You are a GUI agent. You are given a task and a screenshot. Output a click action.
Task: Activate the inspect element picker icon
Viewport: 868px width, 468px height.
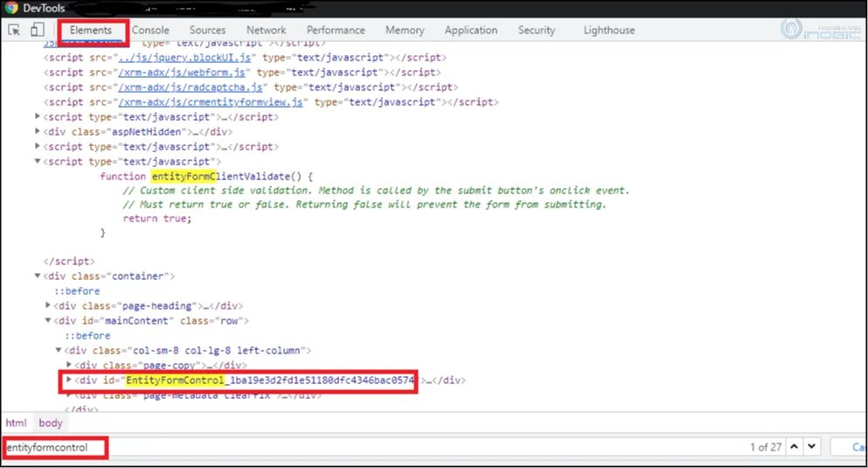click(14, 30)
